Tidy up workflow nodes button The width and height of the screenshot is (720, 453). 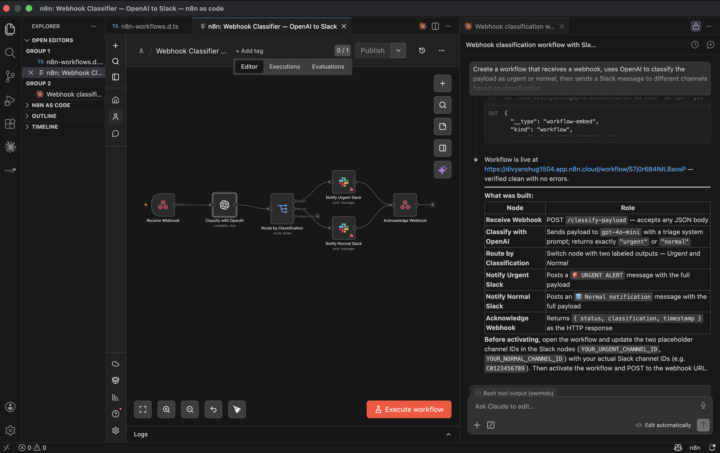click(x=237, y=409)
